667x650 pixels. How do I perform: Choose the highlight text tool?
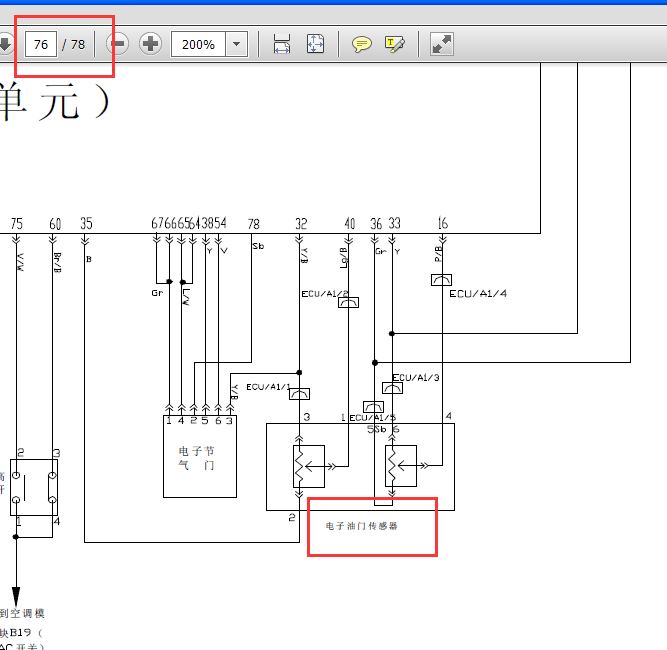pos(394,44)
